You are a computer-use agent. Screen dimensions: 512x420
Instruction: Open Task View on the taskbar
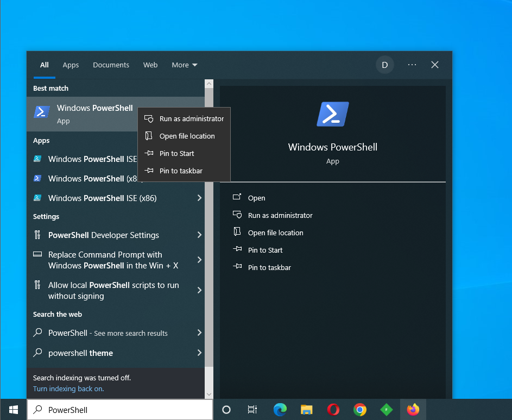[x=252, y=410]
